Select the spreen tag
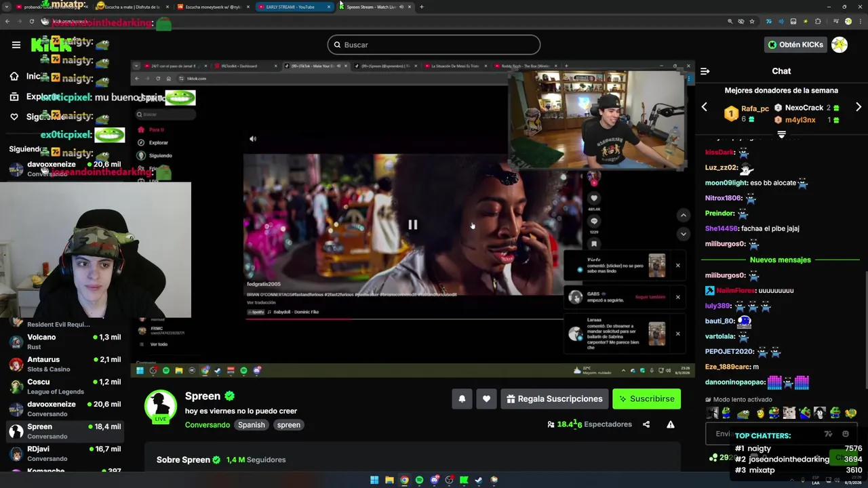The height and width of the screenshot is (488, 868). pos(288,425)
